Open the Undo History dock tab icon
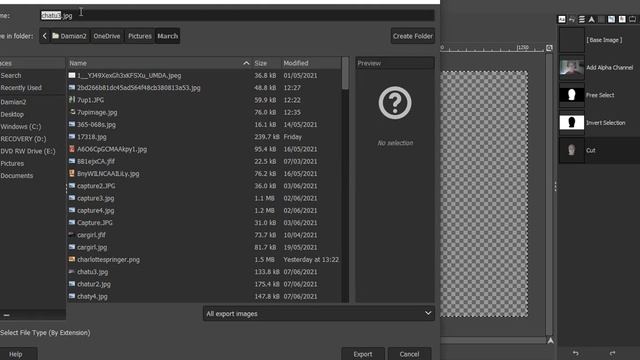640x360 pixels. [572, 19]
